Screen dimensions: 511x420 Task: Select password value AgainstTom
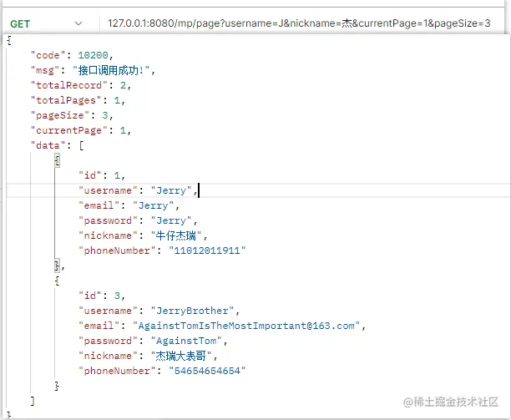(x=186, y=341)
